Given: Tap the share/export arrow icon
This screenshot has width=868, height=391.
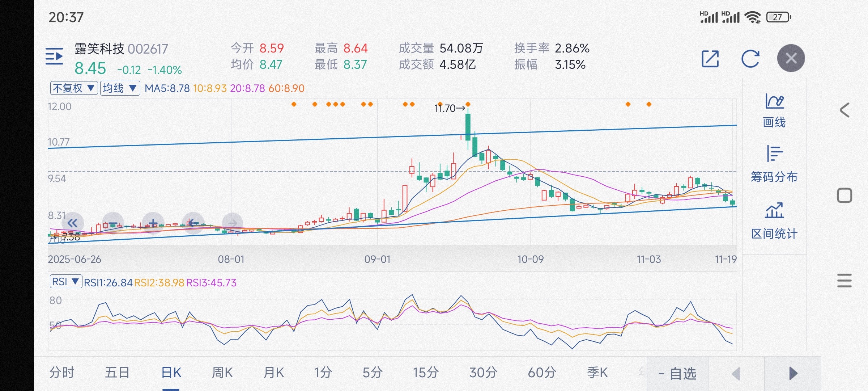Looking at the screenshot, I should click(x=710, y=59).
